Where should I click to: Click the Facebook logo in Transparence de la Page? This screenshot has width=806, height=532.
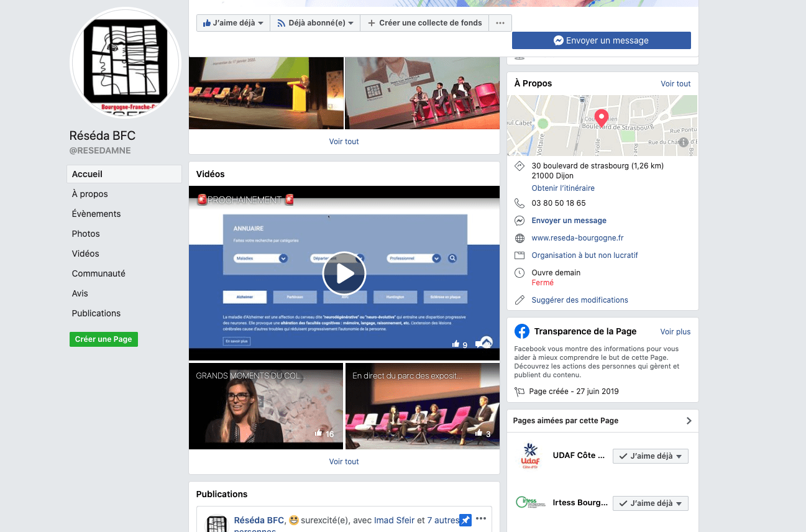pos(522,331)
